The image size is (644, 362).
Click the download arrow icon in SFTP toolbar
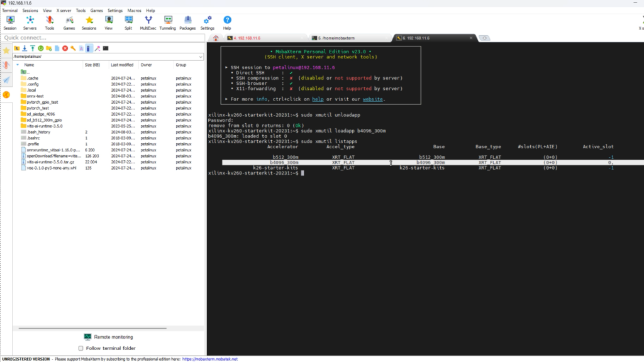point(24,48)
